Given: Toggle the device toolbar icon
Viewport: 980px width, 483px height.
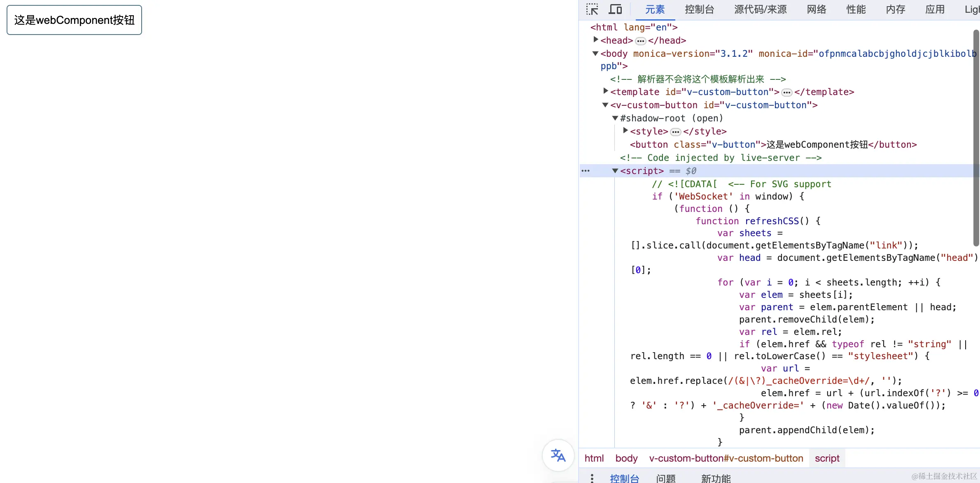Looking at the screenshot, I should [x=615, y=9].
